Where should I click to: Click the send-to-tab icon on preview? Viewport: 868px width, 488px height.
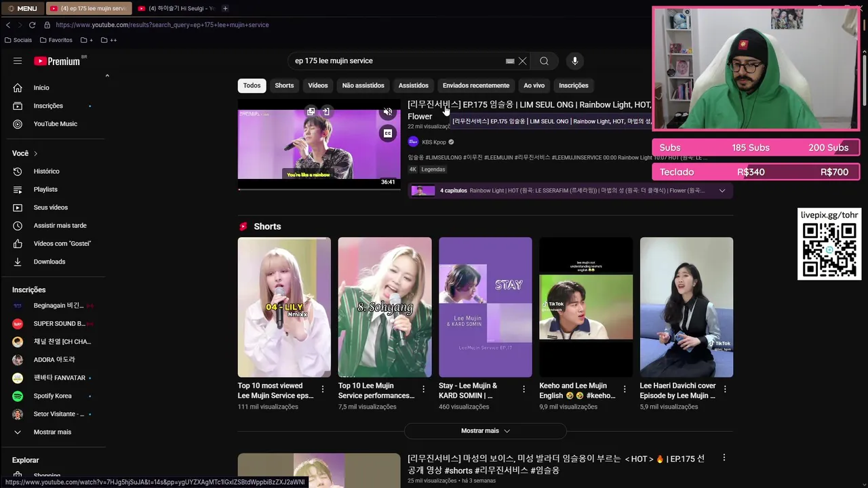tap(326, 111)
